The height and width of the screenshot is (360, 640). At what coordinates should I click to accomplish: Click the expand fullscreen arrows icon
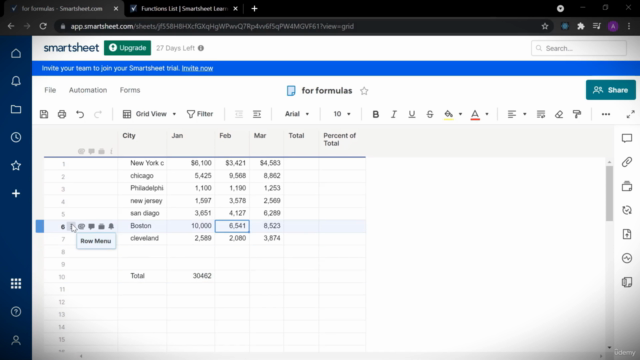pyautogui.click(x=630, y=114)
